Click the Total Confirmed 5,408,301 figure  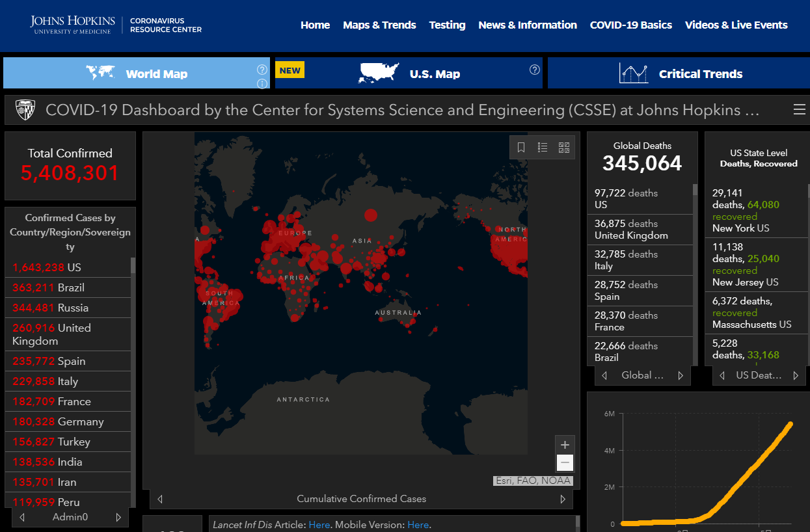coord(70,173)
